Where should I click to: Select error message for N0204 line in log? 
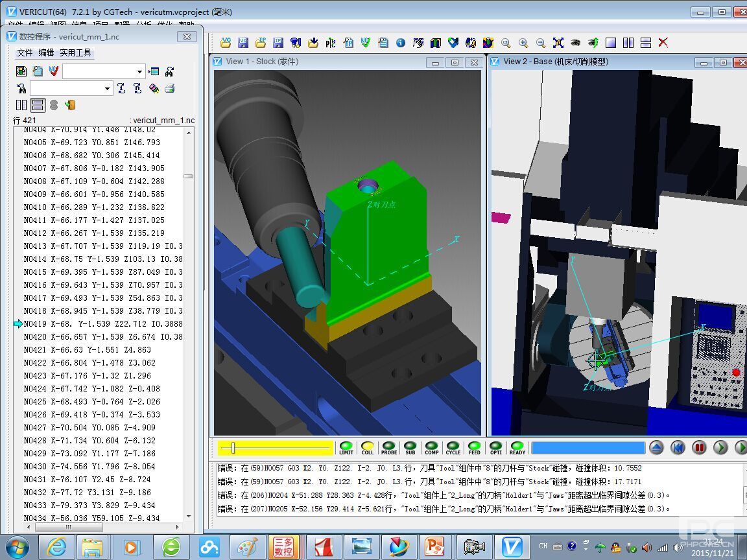(x=443, y=495)
